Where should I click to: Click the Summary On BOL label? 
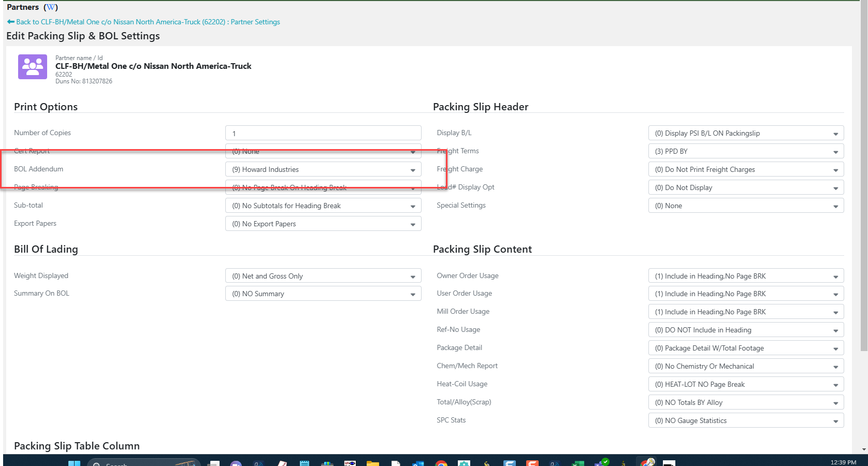(41, 293)
